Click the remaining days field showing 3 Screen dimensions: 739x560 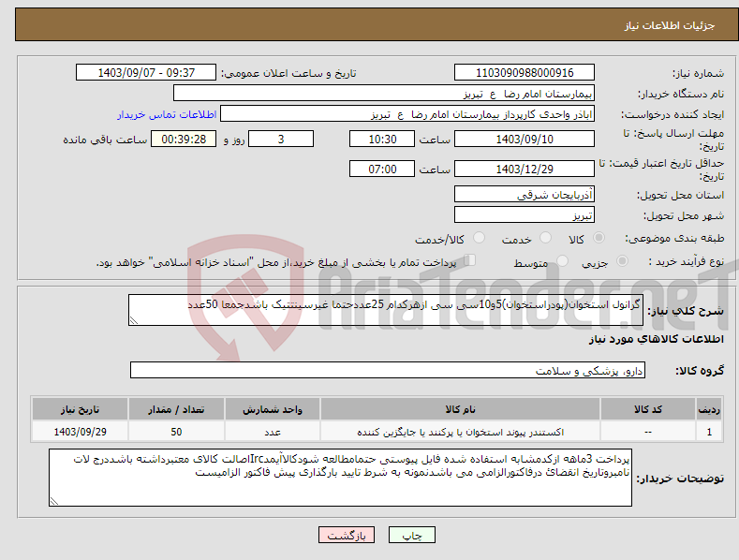[281, 139]
